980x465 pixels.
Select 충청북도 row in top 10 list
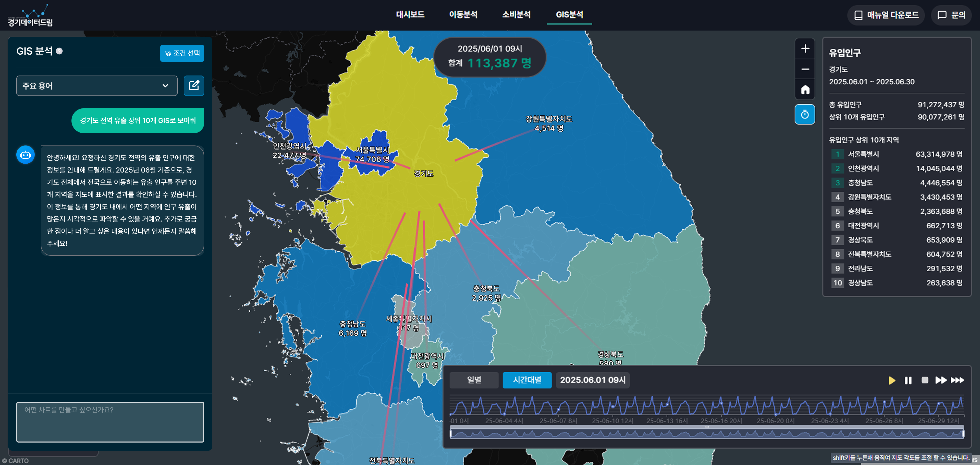tap(897, 212)
